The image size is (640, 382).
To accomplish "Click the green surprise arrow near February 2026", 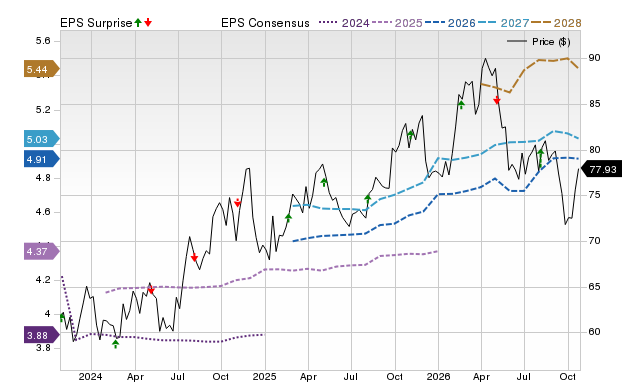I will 461,105.
